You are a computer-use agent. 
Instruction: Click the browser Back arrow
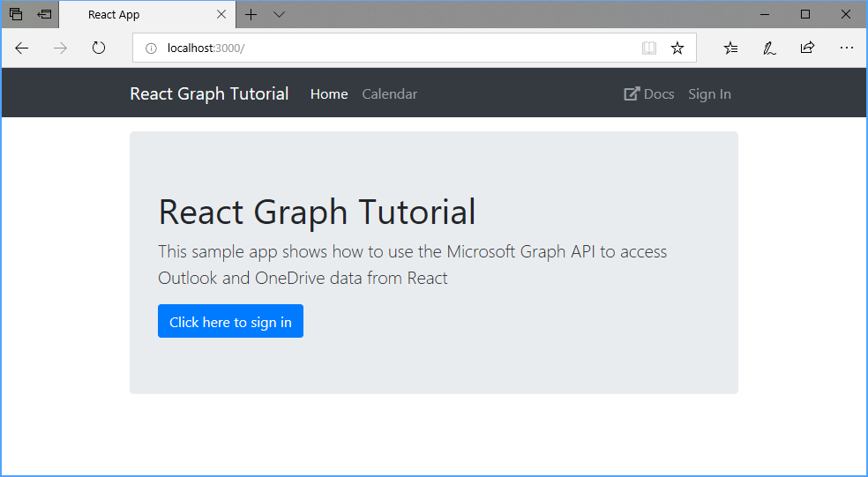21,48
